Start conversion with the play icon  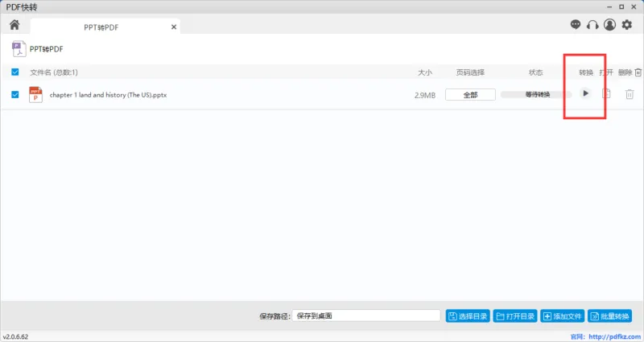point(586,93)
